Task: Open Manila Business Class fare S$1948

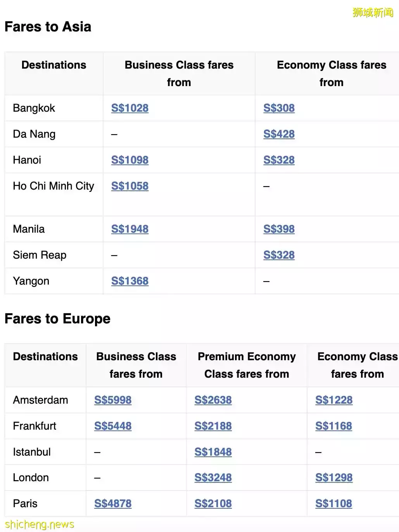Action: (130, 229)
